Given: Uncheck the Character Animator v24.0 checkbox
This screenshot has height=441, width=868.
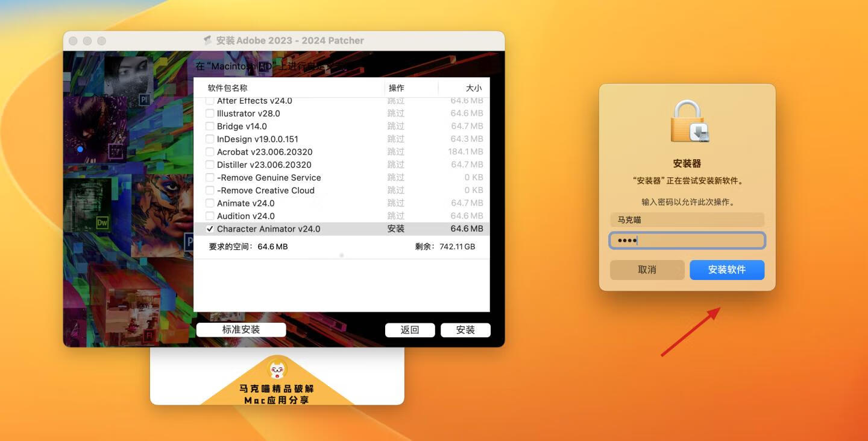Looking at the screenshot, I should (210, 229).
